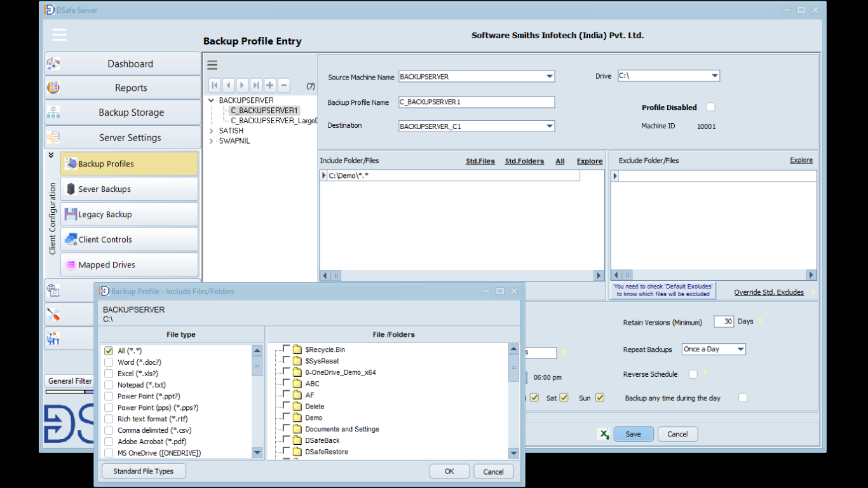868x488 pixels.
Task: Click the globe-monitor sidebar icon
Action: (53, 291)
